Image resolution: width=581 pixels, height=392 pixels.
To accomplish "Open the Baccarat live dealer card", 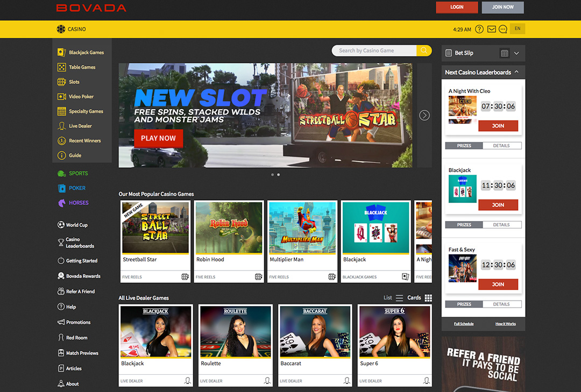I will pyautogui.click(x=315, y=345).
